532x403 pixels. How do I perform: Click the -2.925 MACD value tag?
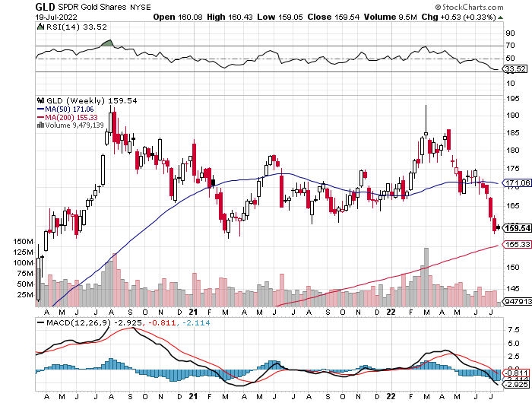pos(517,385)
